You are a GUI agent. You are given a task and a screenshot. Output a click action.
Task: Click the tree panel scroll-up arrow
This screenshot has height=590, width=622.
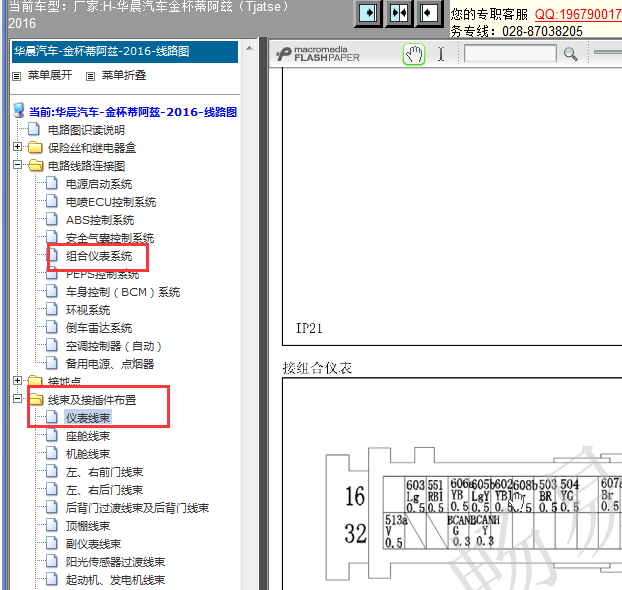click(x=249, y=48)
